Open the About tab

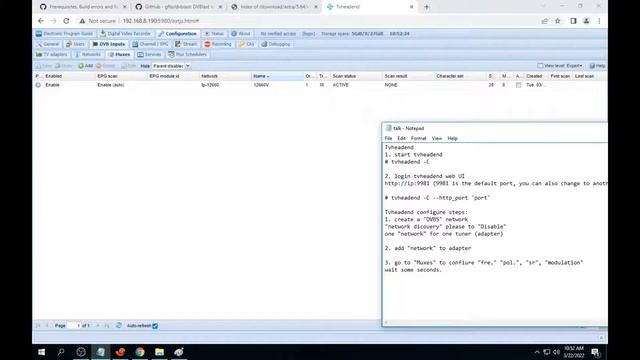pos(241,33)
